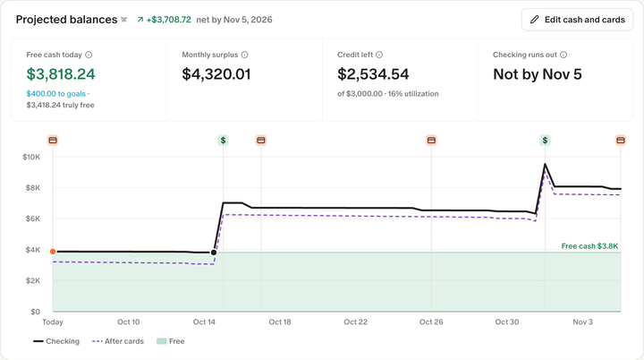Click the Today date axis label
This screenshot has width=644, height=360.
pos(53,321)
